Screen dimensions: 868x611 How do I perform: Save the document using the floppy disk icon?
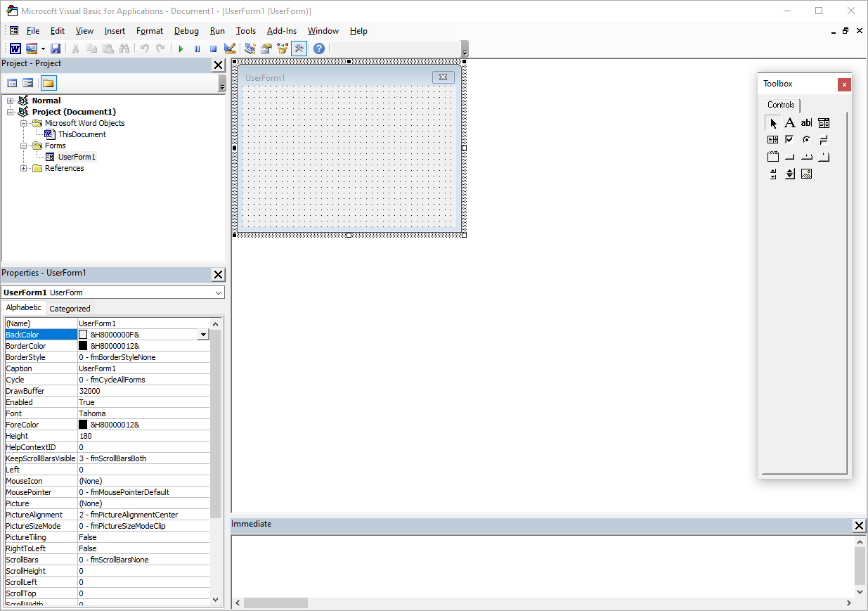[x=56, y=49]
